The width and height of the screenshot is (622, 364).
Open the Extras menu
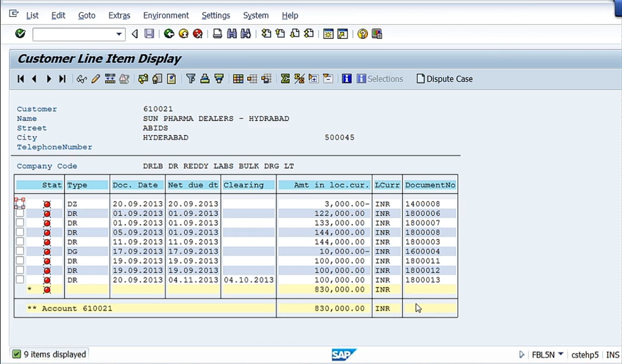click(120, 15)
